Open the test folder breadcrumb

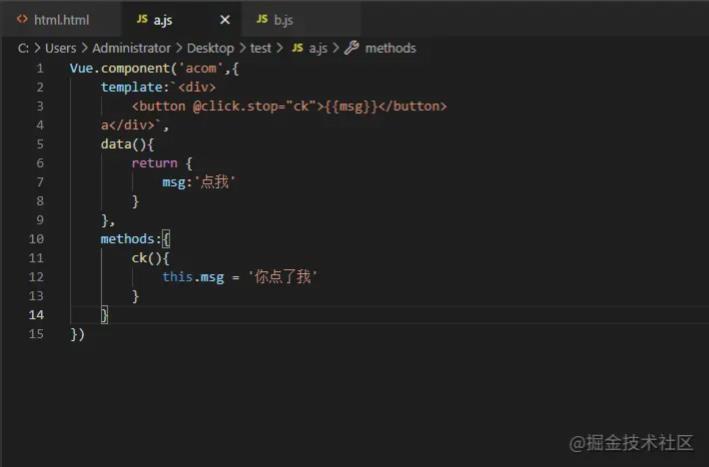(260, 48)
